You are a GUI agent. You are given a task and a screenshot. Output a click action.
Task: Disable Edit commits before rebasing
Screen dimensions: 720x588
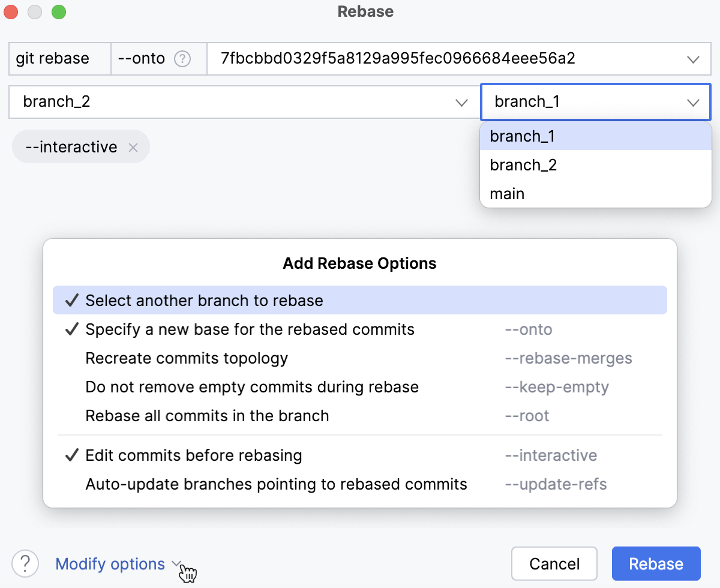pyautogui.click(x=193, y=455)
